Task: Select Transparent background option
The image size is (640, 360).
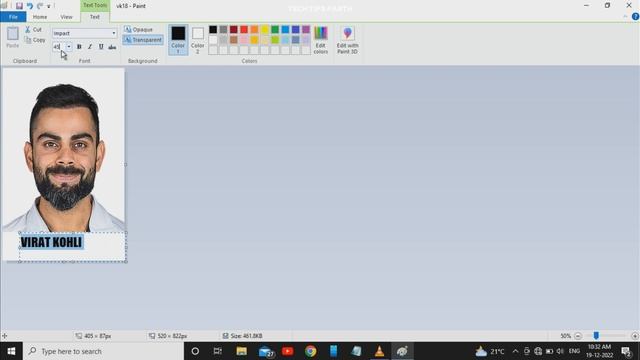Action: [143, 40]
